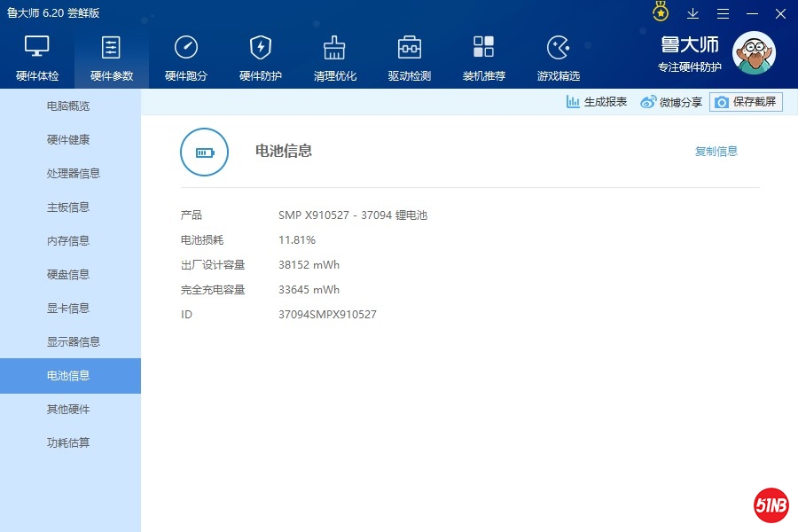798x532 pixels.
Task: Open the title bar main menu dropdown
Action: pos(724,13)
